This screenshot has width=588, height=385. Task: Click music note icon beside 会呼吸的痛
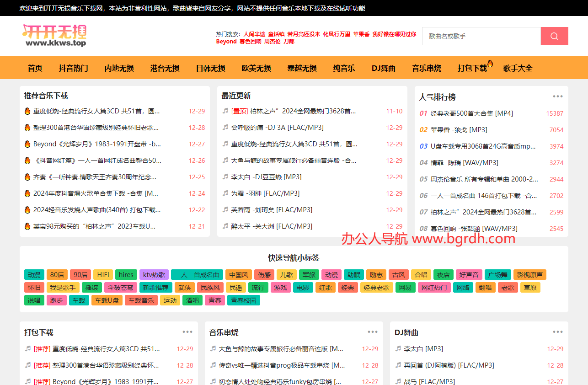(225, 128)
